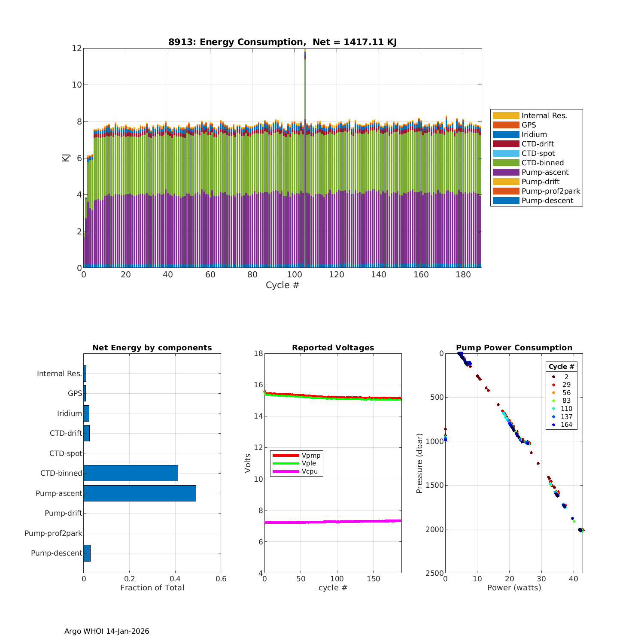This screenshot has height=644, width=644.
Task: Click the cycle 83 legend marker
Action: pyautogui.click(x=553, y=401)
